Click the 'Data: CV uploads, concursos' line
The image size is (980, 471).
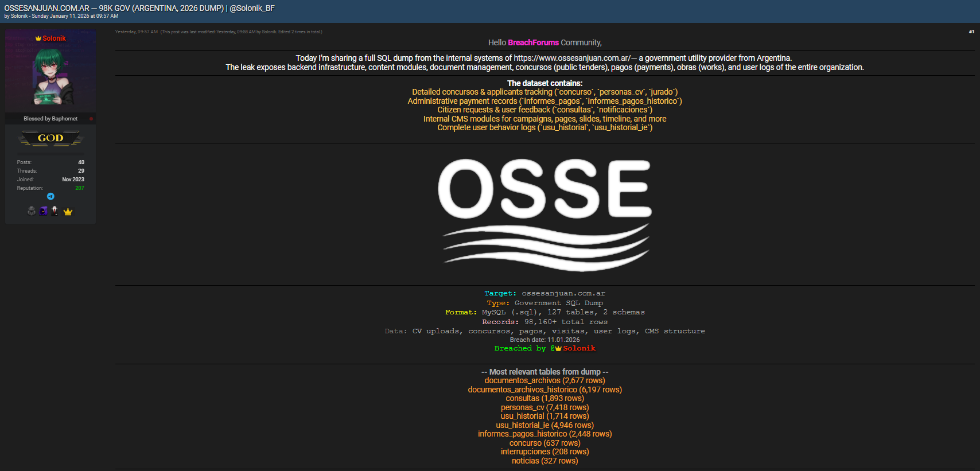[545, 331]
